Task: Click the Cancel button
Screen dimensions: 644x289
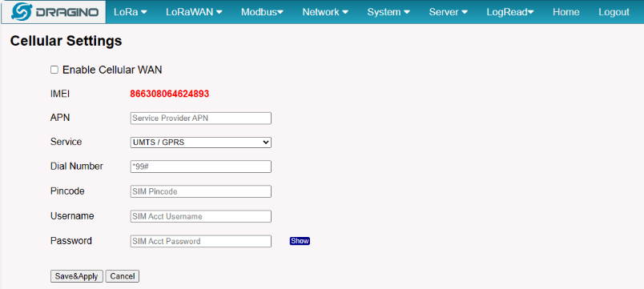Action: [123, 276]
